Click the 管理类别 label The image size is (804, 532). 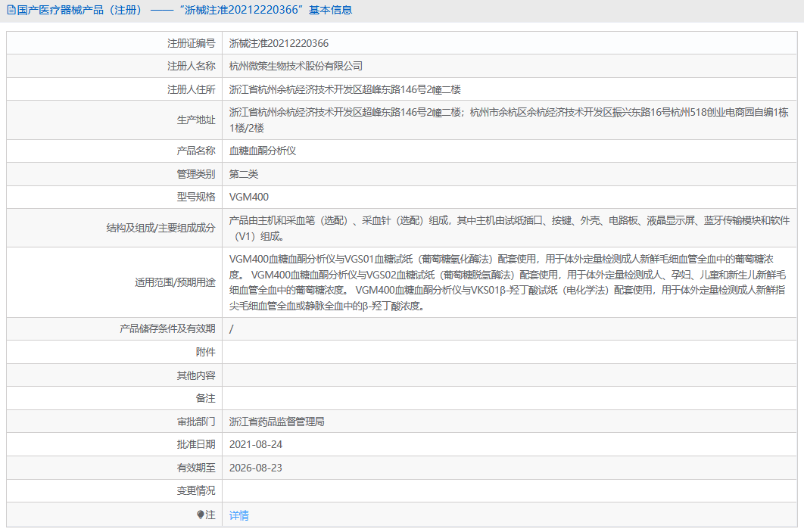coord(196,174)
